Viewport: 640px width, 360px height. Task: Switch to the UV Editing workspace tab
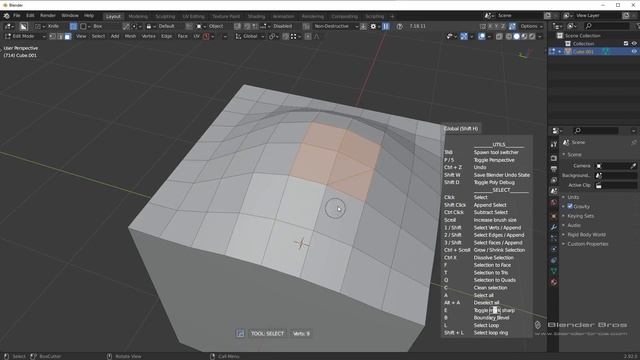(x=193, y=16)
